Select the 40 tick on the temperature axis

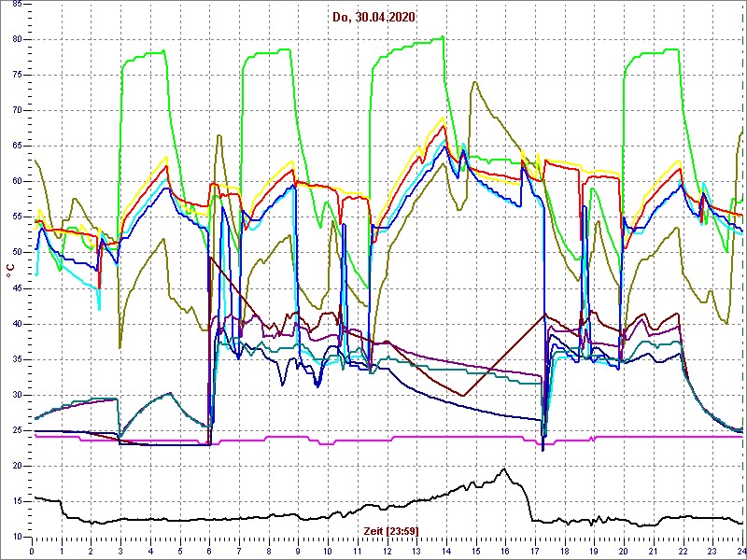[x=16, y=324]
